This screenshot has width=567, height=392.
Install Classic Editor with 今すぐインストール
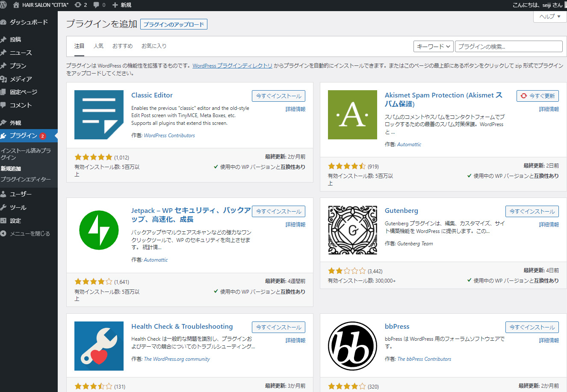pos(279,96)
